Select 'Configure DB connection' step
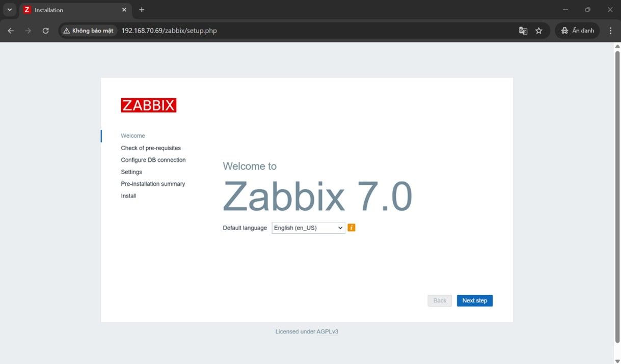Image resolution: width=621 pixels, height=364 pixels. pyautogui.click(x=153, y=160)
